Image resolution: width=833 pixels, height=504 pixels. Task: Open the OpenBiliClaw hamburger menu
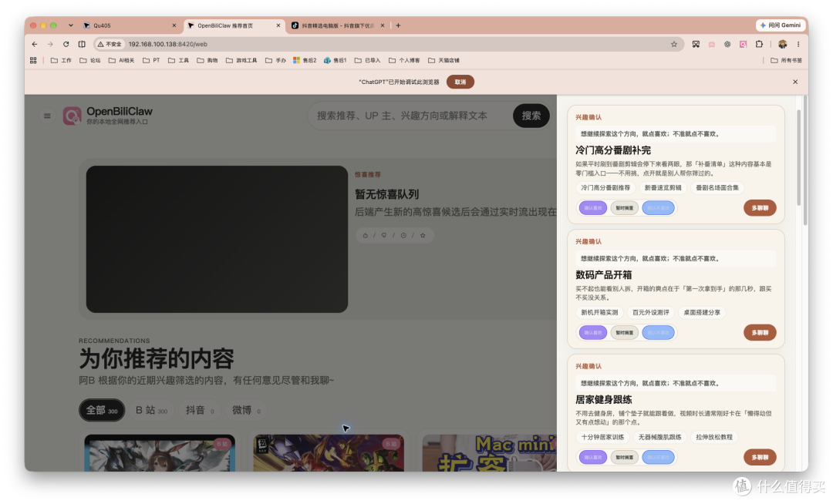tap(47, 116)
